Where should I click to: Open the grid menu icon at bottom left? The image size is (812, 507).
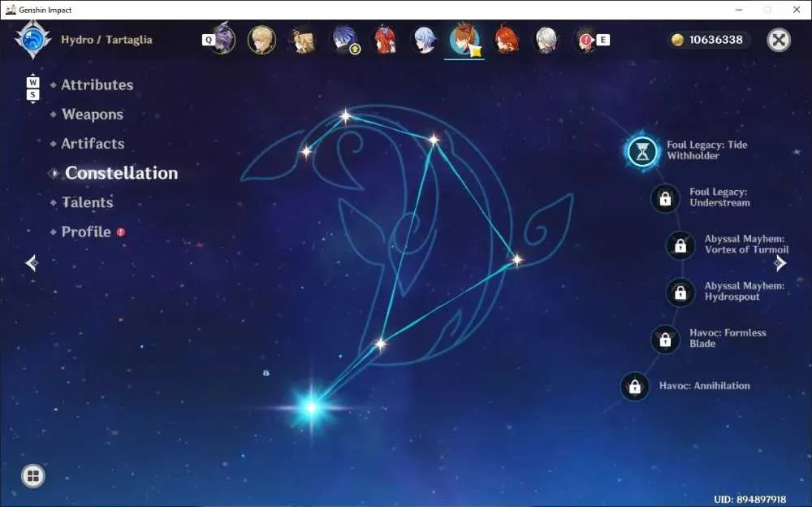click(x=33, y=476)
